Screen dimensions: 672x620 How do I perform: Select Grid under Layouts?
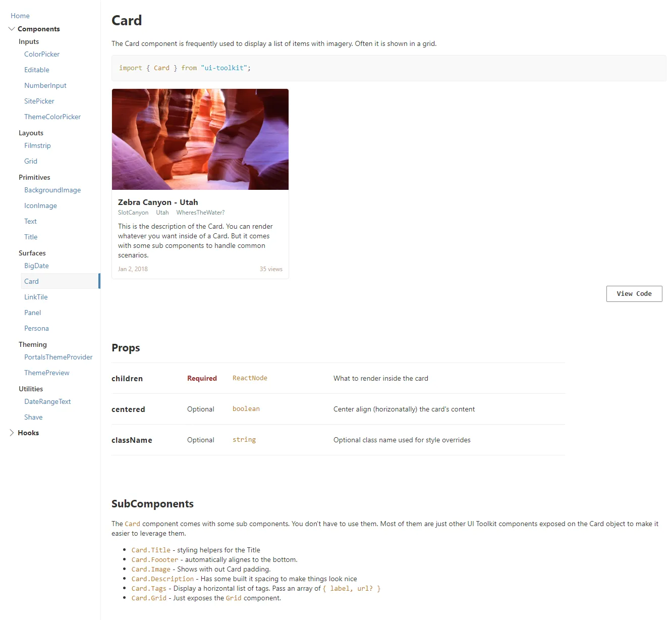point(31,161)
